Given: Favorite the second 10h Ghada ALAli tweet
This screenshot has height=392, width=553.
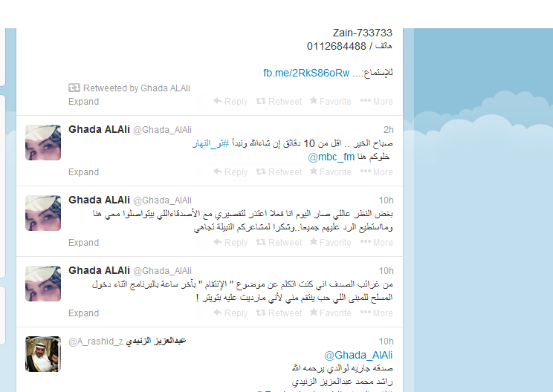Looking at the screenshot, I should click(x=331, y=313).
